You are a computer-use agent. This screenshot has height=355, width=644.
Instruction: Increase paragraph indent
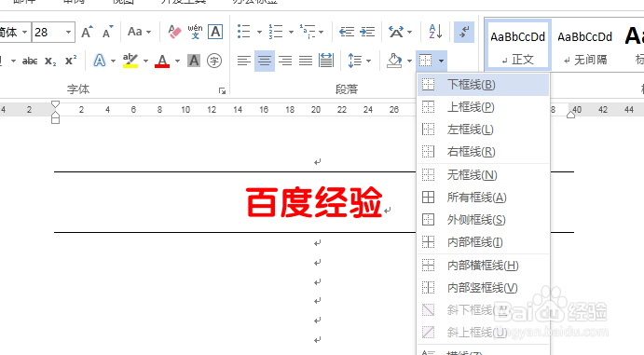367,32
